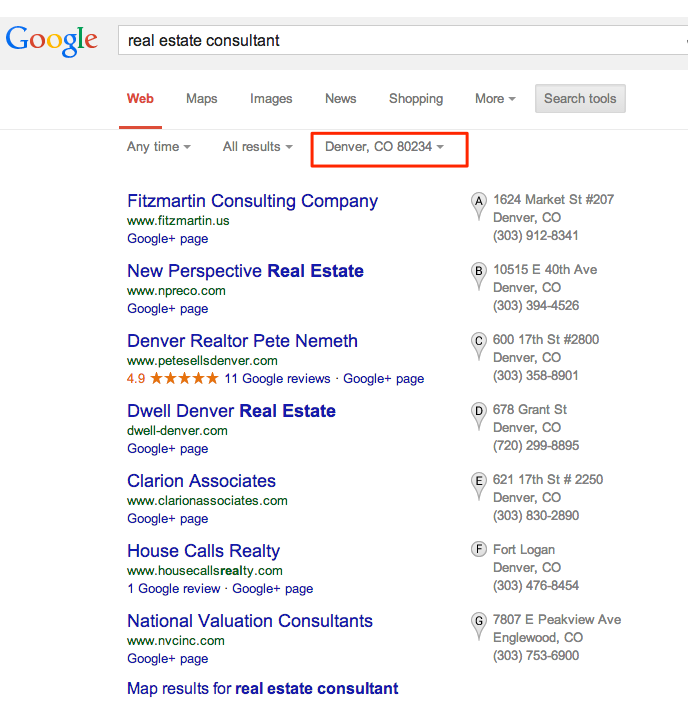688x704 pixels.
Task: Open New Perspective's Google+ page link
Action: point(168,308)
